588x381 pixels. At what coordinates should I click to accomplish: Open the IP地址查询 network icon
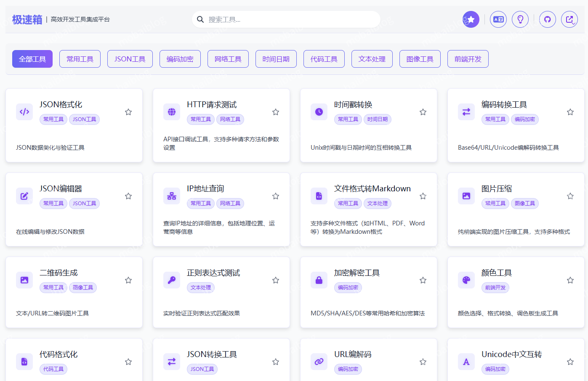click(172, 196)
